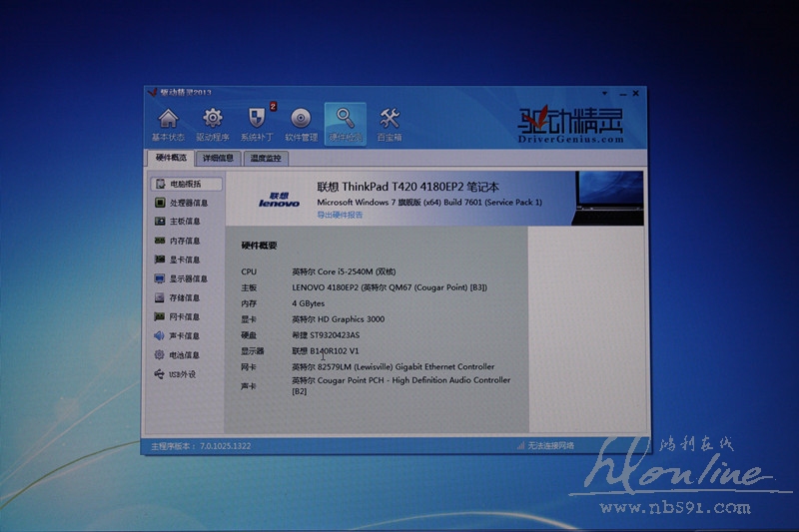799x532 pixels.
Task: Switch to the 详细信息 tab
Action: click(218, 158)
